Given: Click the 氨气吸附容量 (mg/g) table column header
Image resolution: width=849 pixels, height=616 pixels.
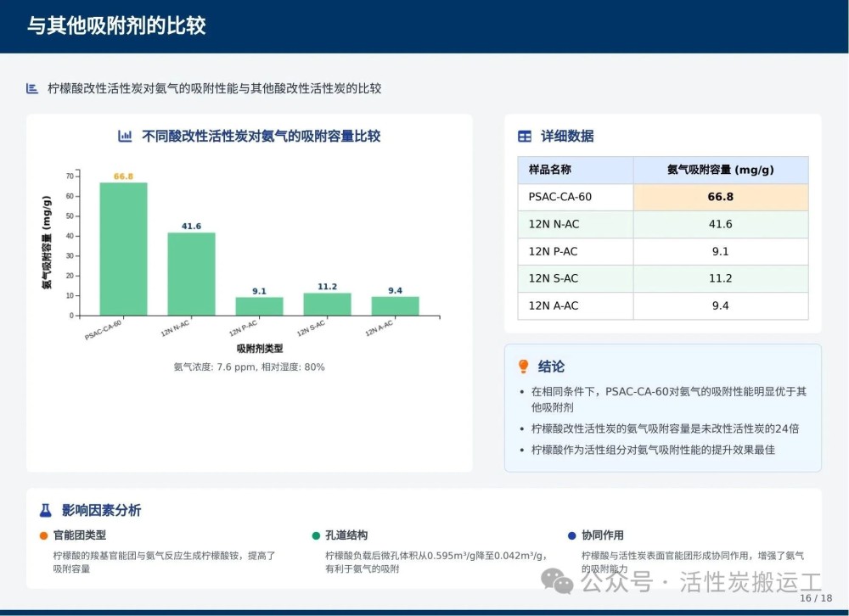Looking at the screenshot, I should pos(720,170).
